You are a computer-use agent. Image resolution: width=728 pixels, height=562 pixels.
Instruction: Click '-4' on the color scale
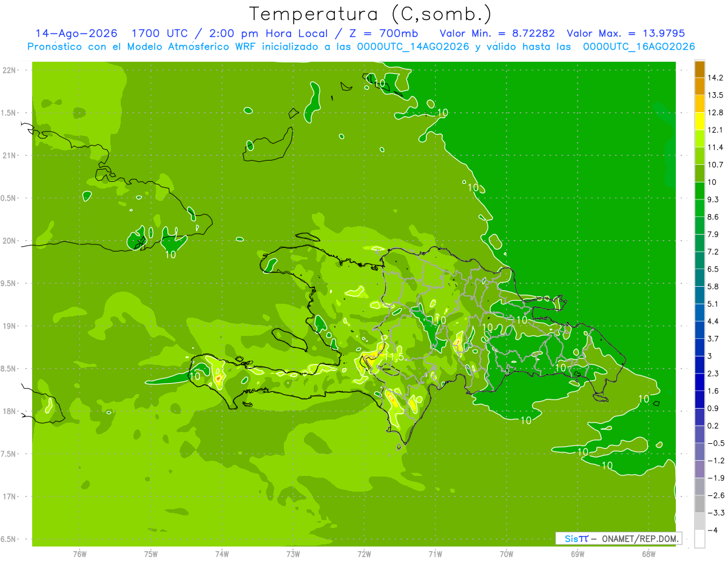[712, 530]
